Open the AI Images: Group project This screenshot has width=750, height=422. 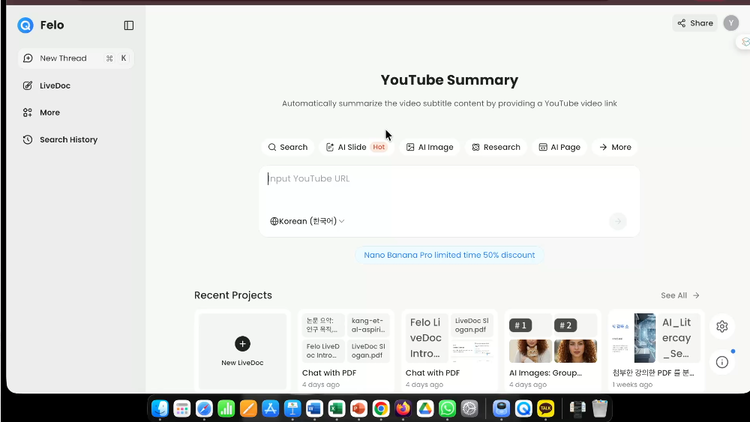pos(553,351)
